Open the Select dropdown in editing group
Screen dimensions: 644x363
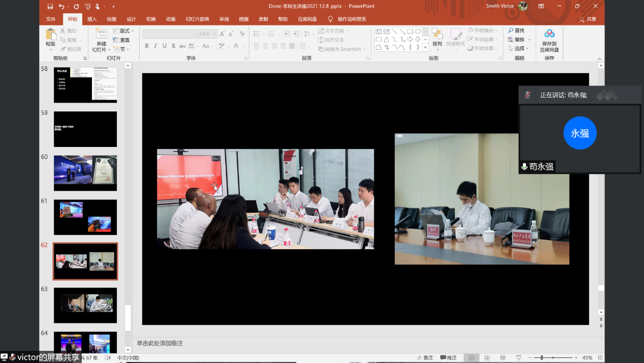click(x=520, y=49)
